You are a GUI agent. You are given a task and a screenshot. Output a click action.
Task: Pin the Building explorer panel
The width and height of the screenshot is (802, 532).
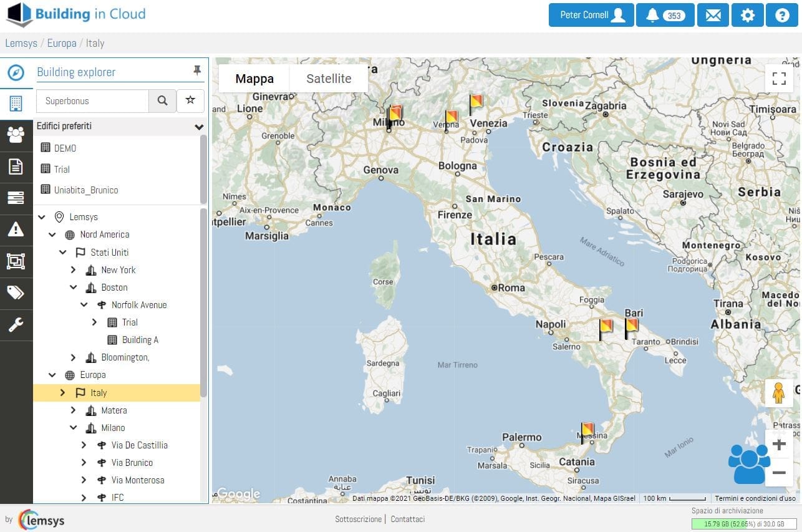197,70
